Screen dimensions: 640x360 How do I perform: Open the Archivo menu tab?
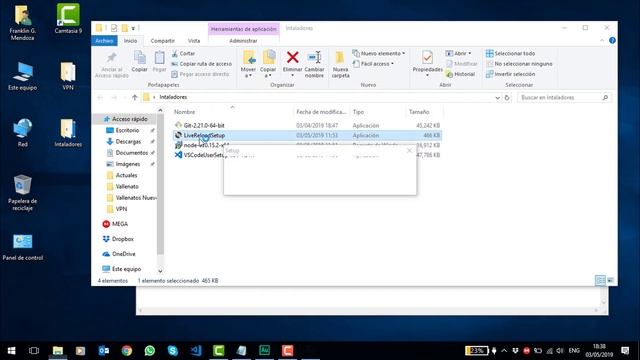104,41
